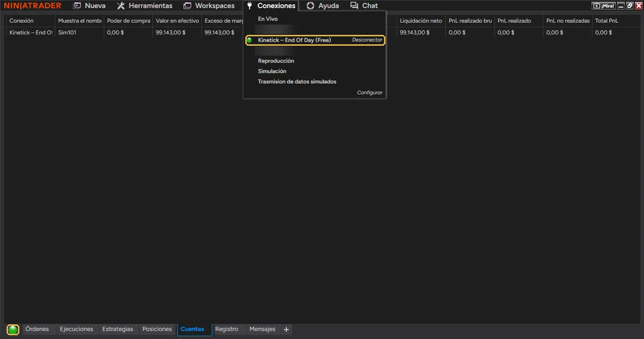644x339 pixels.
Task: Click the Ayuda lifebuoy icon
Action: (x=310, y=6)
